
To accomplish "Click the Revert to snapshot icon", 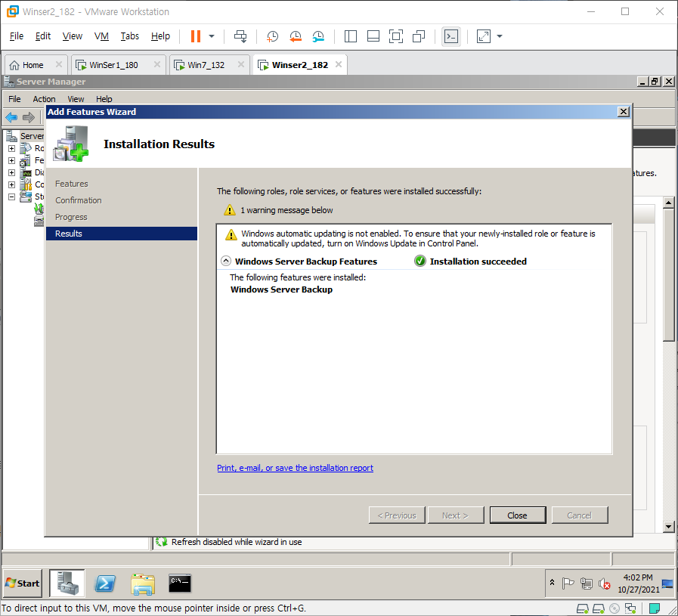I will pos(296,36).
